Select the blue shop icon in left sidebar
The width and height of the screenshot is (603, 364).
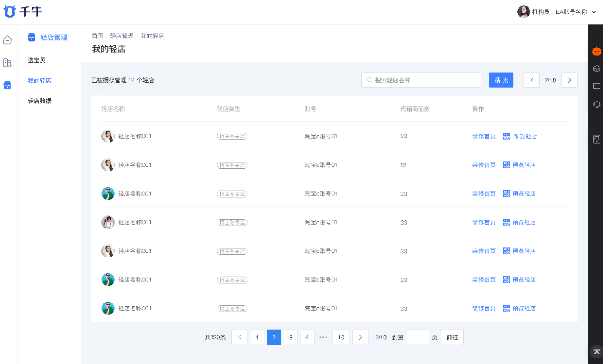pos(7,85)
